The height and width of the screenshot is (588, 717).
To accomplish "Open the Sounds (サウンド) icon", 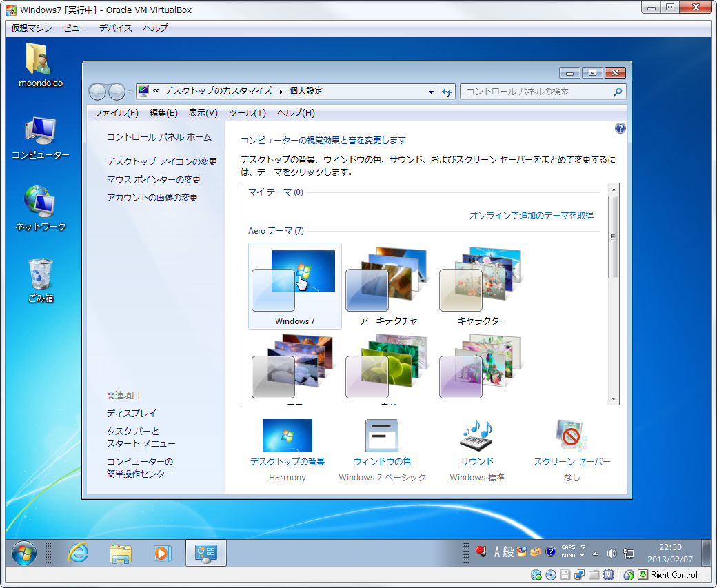I will [x=476, y=436].
